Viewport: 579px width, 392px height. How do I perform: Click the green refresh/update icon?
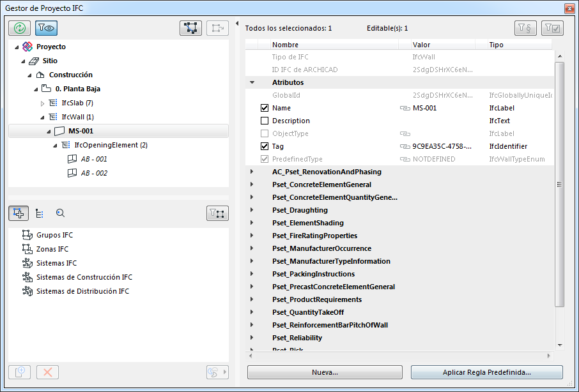coord(19,27)
